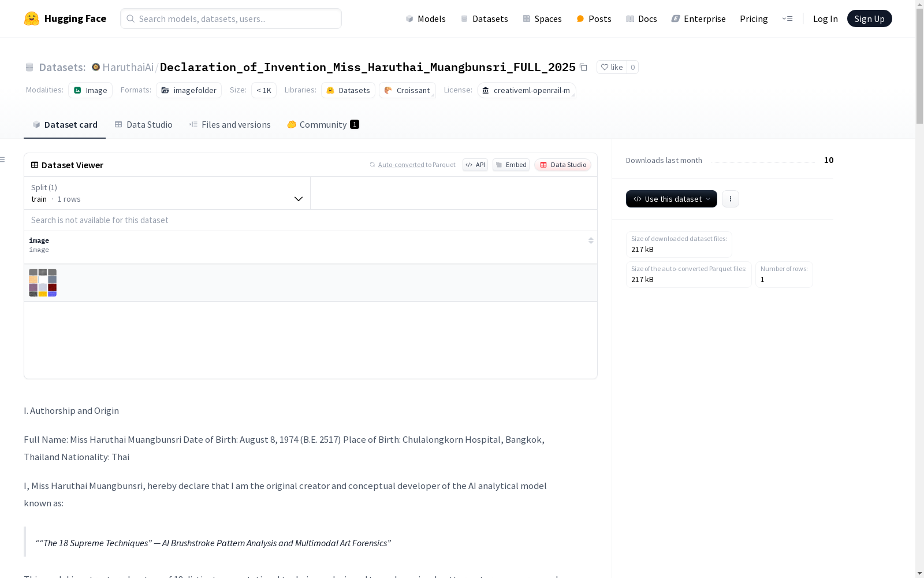Viewport: 924px width, 578px height.
Task: Select the < 1K size tag
Action: (x=264, y=90)
